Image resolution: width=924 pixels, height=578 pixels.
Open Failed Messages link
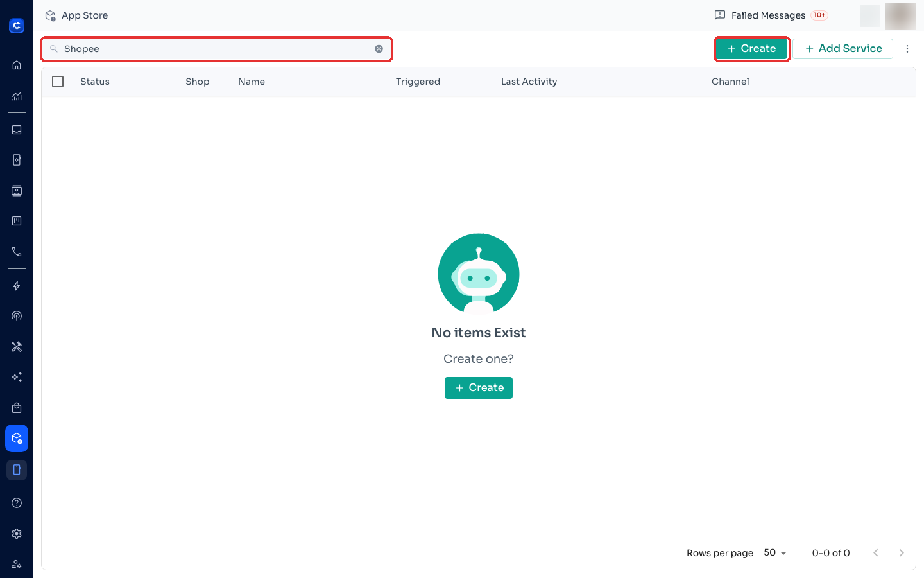tap(768, 15)
